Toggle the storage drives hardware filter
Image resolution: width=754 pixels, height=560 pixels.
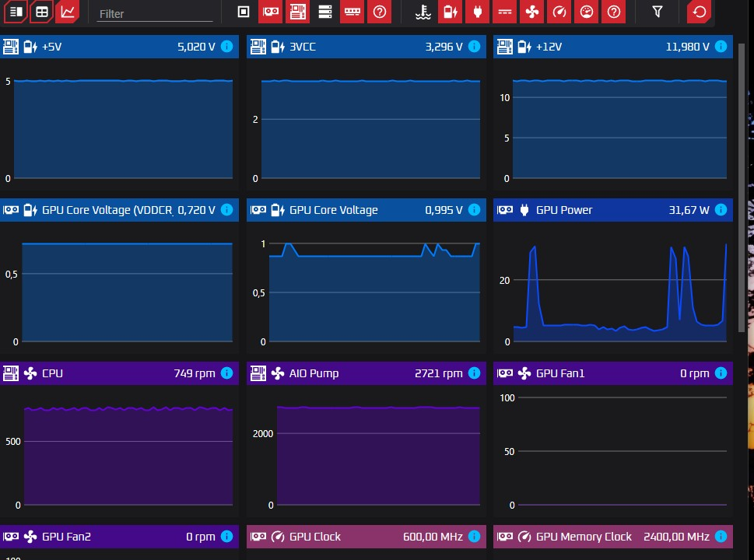pyautogui.click(x=325, y=12)
